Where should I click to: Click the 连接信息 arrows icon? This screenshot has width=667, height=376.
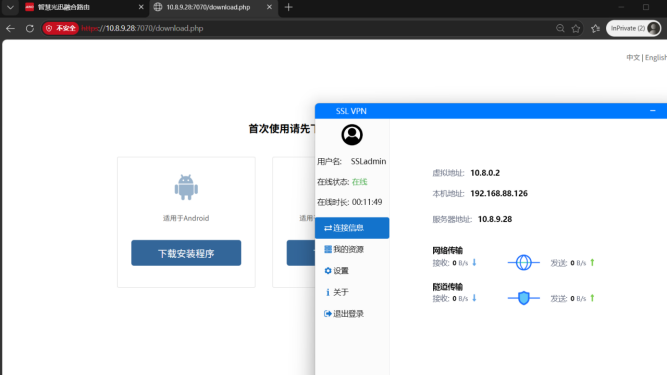pyautogui.click(x=328, y=228)
